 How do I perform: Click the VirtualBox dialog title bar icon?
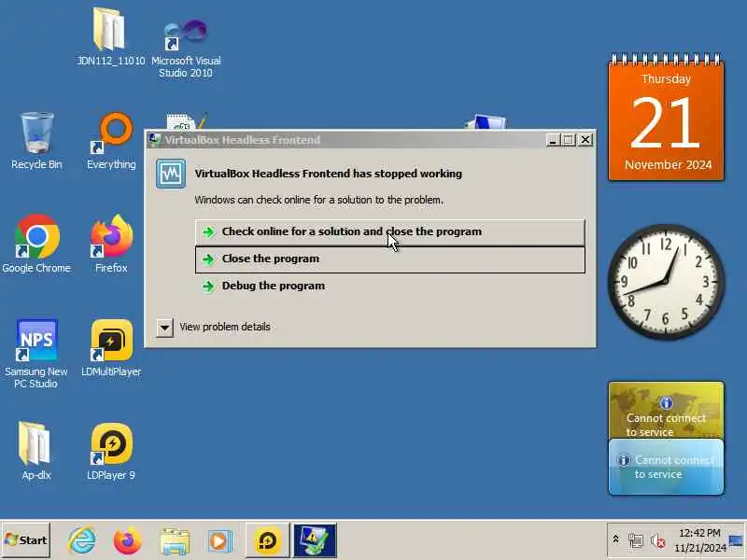pyautogui.click(x=154, y=139)
